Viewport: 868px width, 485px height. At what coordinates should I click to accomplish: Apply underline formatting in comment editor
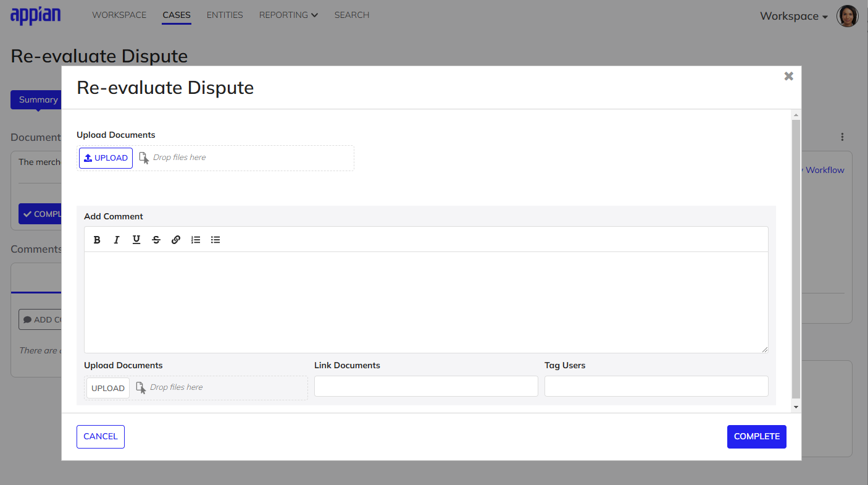(x=136, y=240)
